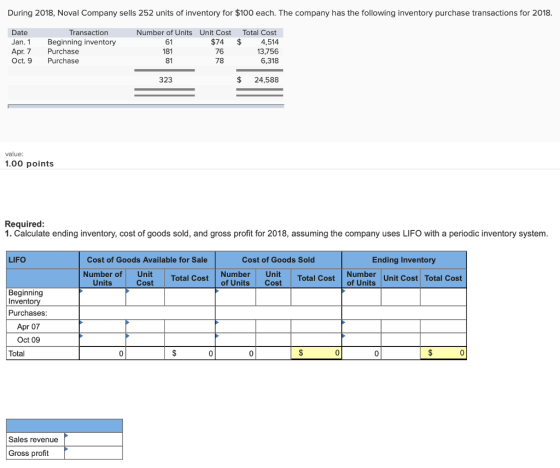560x468 pixels.
Task: Select Oct 09 units under Ending Inventory
Action: tap(361, 340)
